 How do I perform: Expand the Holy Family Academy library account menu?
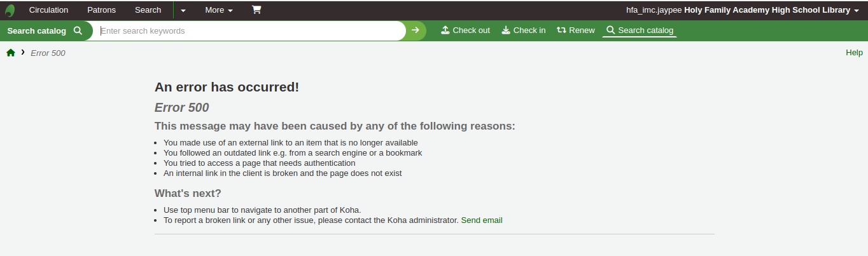coord(857,11)
